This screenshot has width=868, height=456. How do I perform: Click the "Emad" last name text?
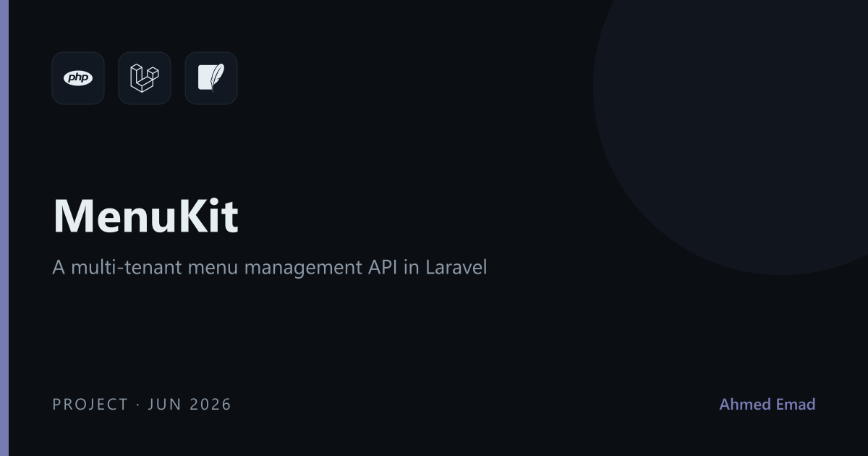click(x=798, y=404)
